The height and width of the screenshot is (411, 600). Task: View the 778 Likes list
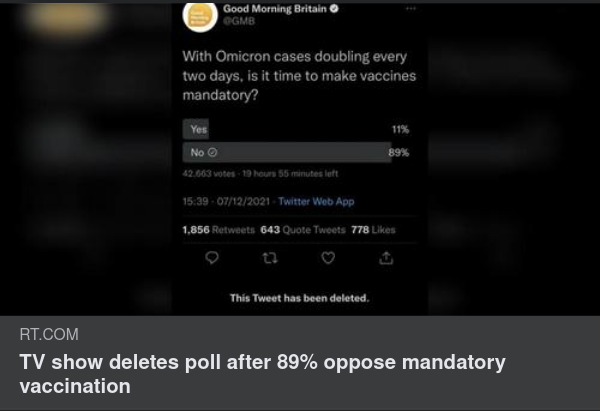coord(374,230)
